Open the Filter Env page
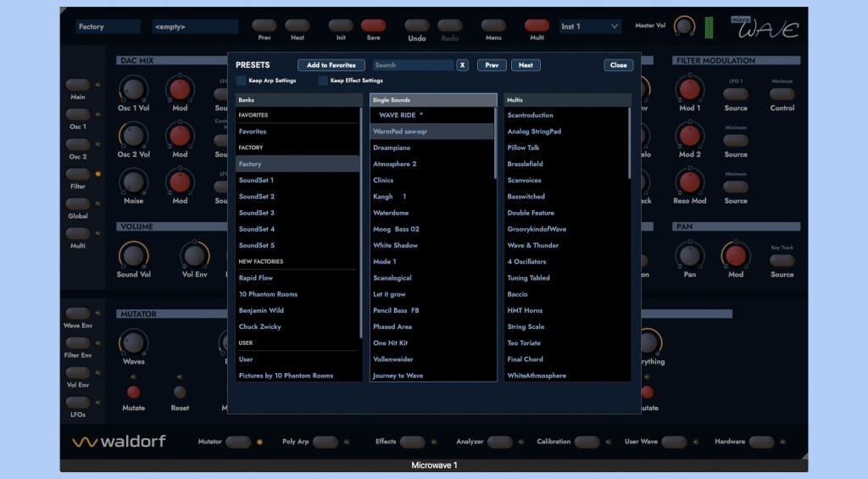This screenshot has width=868, height=479. [x=77, y=343]
